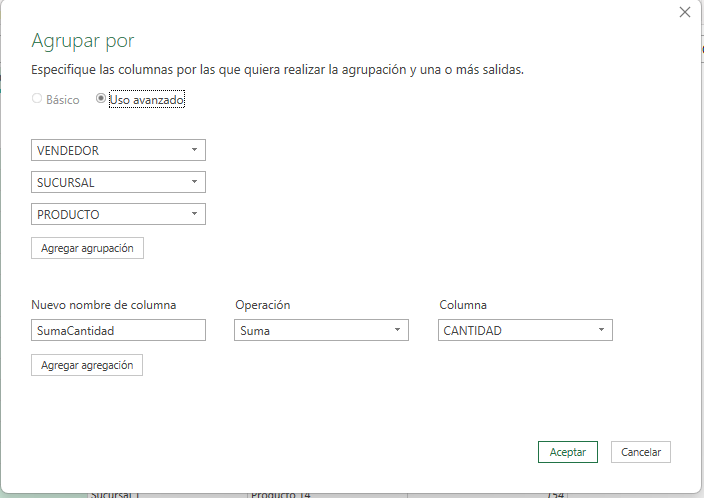Click the Agregar agrupación button
The image size is (704, 498).
pos(87,248)
